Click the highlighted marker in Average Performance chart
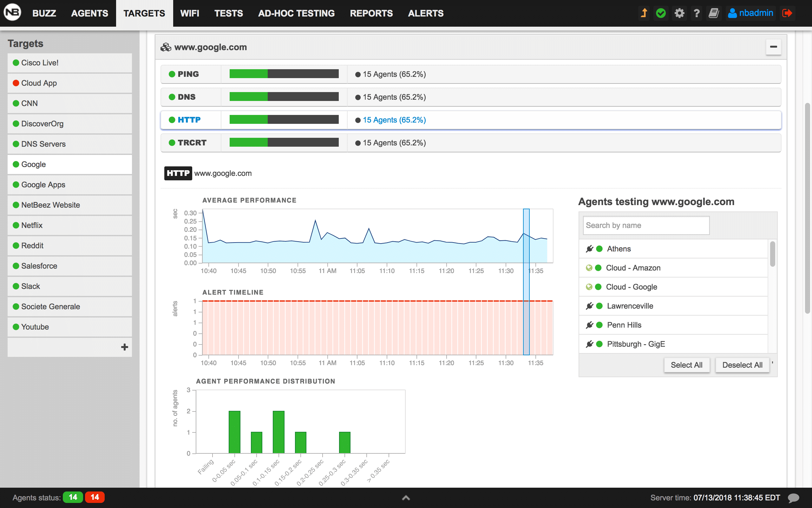812x508 pixels. pos(527,236)
